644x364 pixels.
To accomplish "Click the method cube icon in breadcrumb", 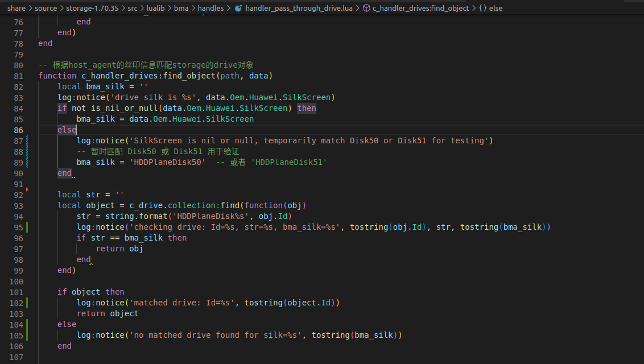I will pos(366,9).
